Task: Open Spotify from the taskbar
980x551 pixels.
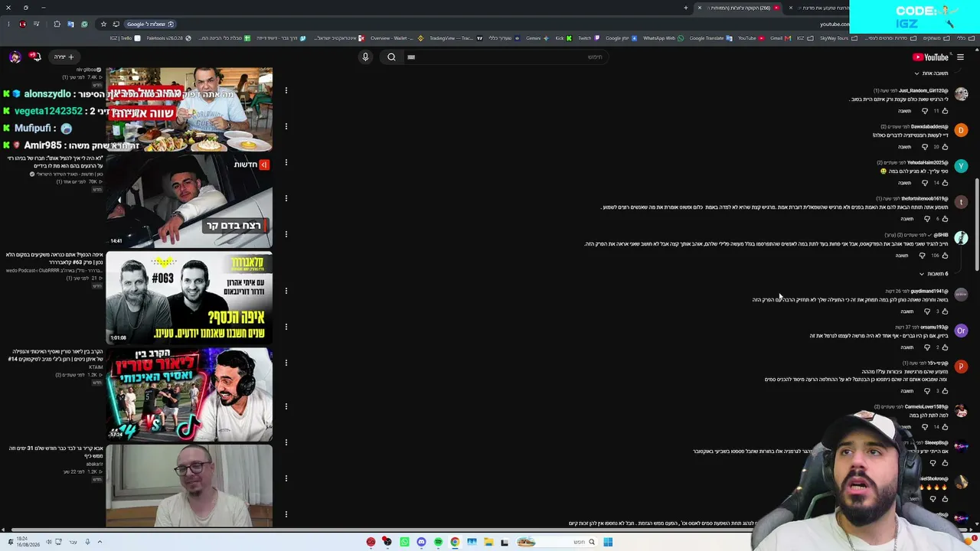Action: tap(438, 542)
